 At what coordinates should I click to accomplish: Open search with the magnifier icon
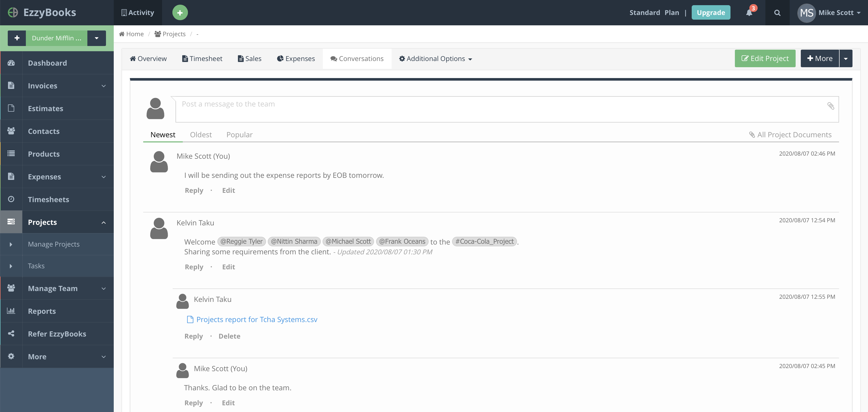point(777,13)
